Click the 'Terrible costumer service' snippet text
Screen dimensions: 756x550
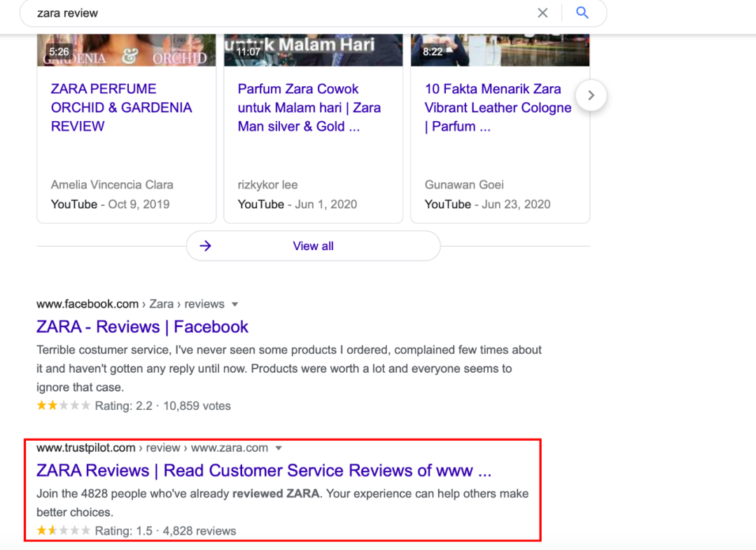(x=289, y=368)
